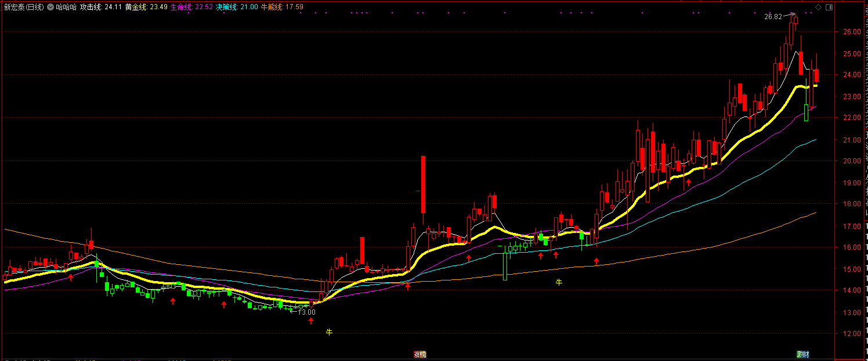The image size is (868, 361).
Task: Select the orange 牛熊线: 17.59 legend
Action: (282, 7)
